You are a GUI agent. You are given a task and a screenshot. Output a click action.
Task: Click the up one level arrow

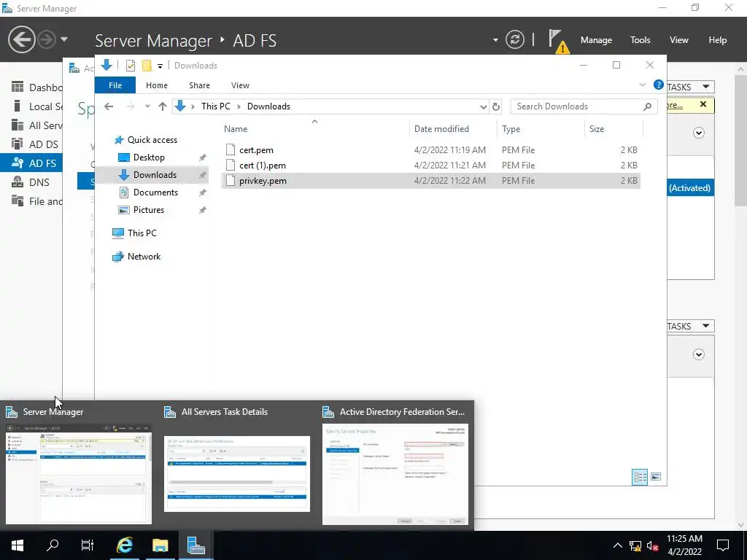click(163, 106)
